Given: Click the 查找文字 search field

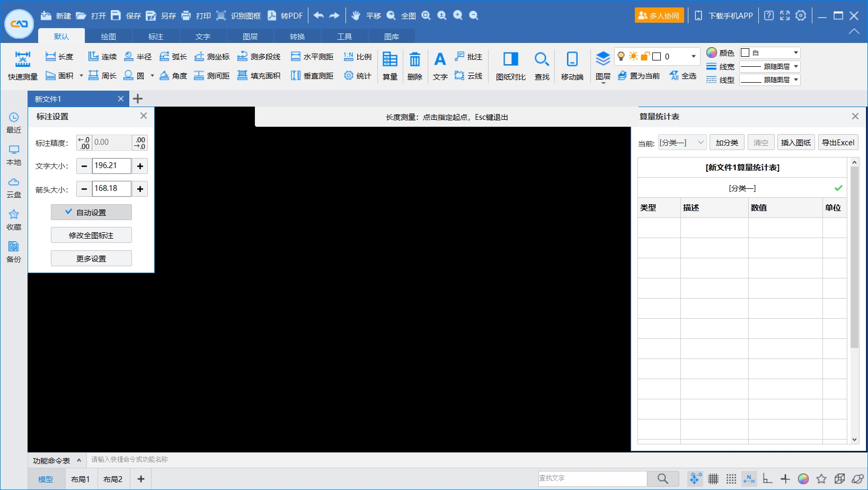Looking at the screenshot, I should click(592, 478).
